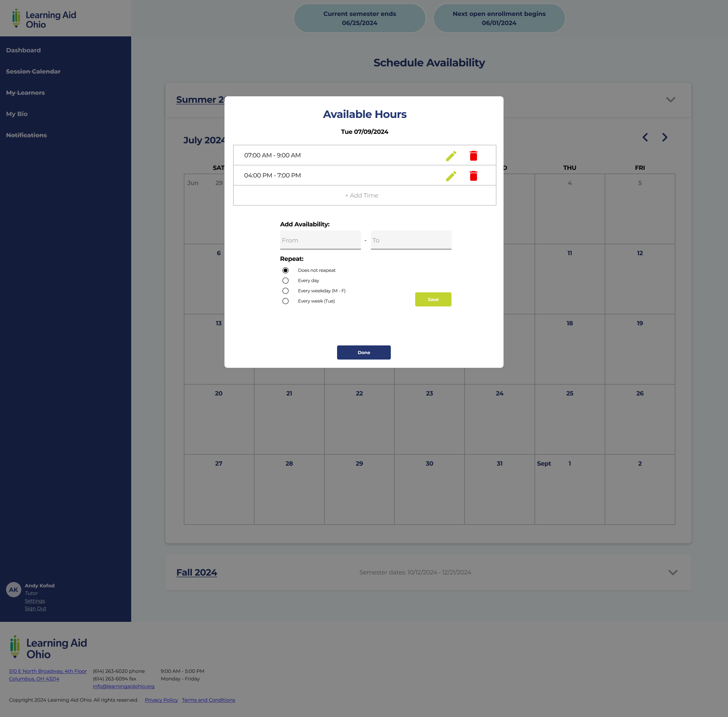Image resolution: width=728 pixels, height=717 pixels.
Task: Navigate to My Bio
Action: click(x=16, y=114)
